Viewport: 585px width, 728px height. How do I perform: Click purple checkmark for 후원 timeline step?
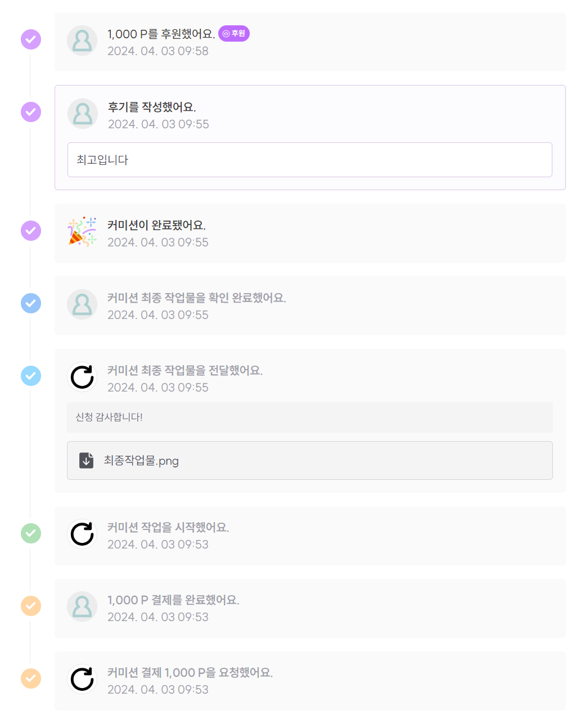tap(31, 39)
